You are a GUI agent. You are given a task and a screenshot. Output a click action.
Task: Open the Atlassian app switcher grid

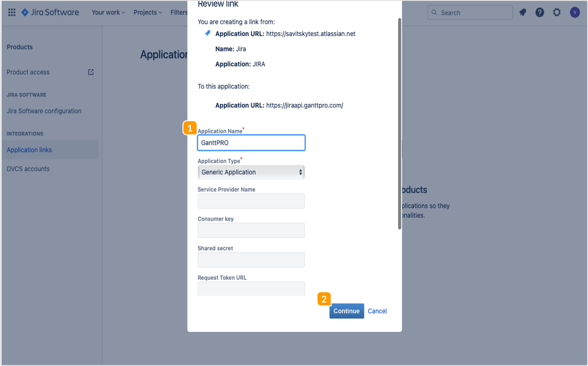pyautogui.click(x=11, y=12)
